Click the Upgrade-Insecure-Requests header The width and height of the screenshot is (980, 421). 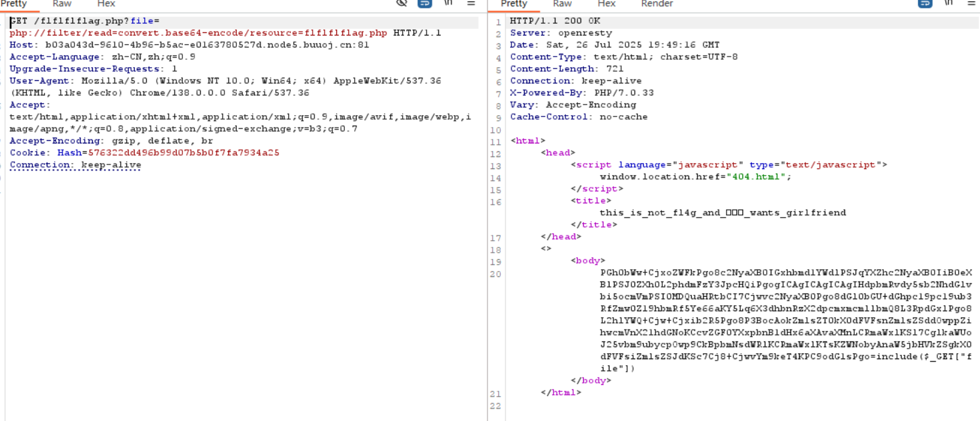(93, 68)
